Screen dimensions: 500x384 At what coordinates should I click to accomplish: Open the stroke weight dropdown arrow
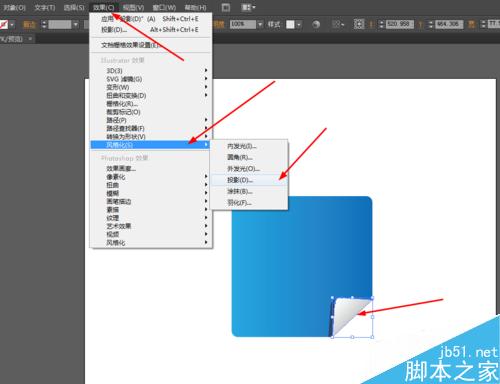click(76, 24)
